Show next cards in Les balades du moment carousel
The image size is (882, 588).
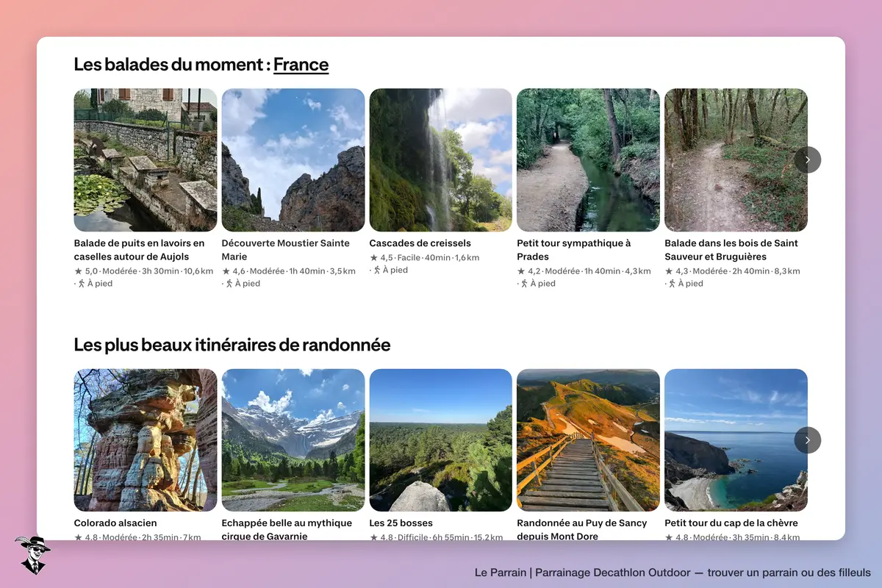point(808,159)
